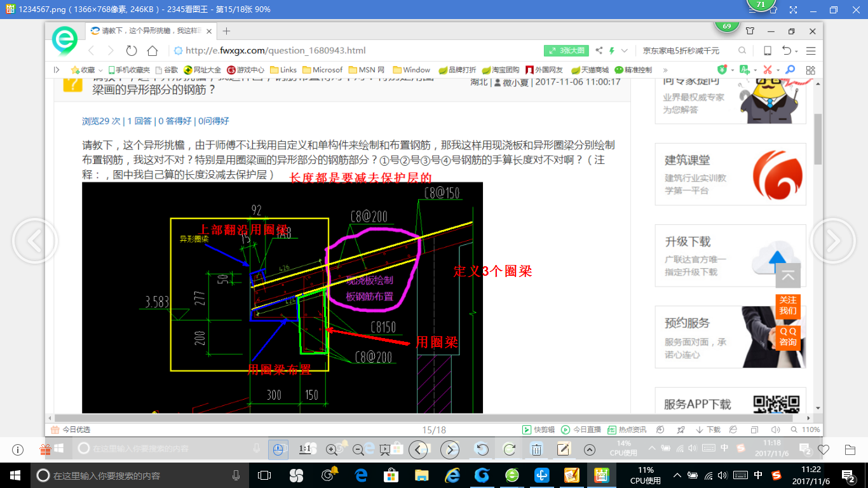The width and height of the screenshot is (868, 488).
Task: Open hamburger menu in pictured browser
Action: tap(811, 51)
